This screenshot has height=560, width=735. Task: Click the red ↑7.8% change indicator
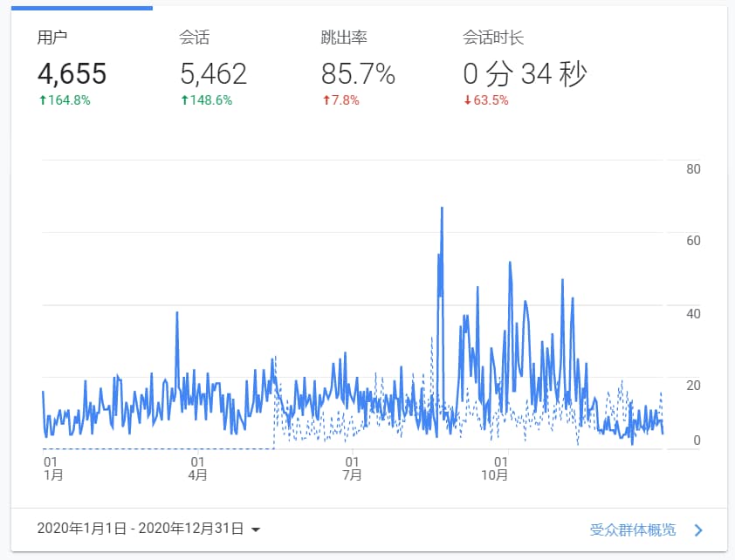(x=341, y=100)
